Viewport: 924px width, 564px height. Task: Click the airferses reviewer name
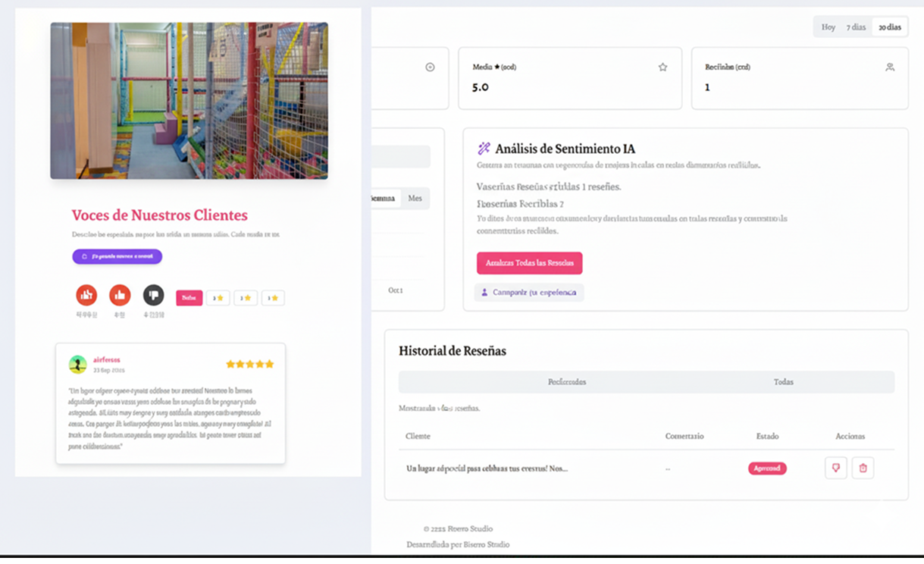tap(107, 360)
